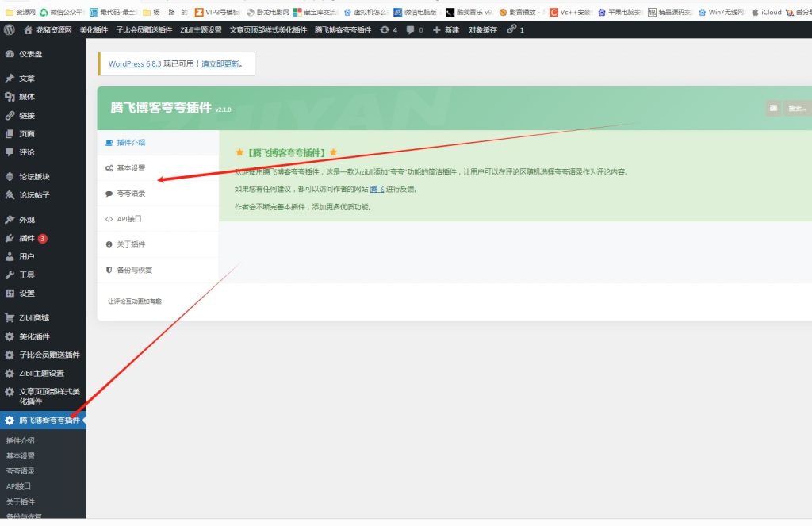This screenshot has width=812, height=526.
Task: Click the updates counter icon in admin bar
Action: pos(389,29)
